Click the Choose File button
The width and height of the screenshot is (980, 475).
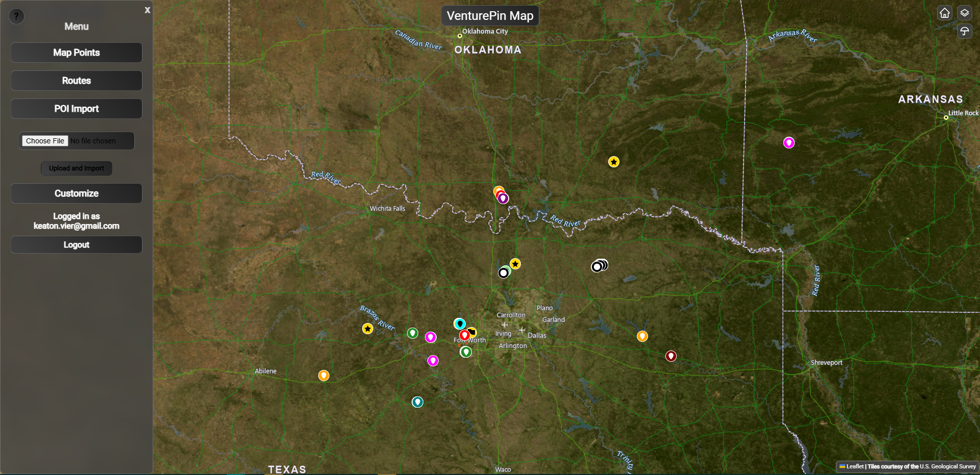pos(45,141)
